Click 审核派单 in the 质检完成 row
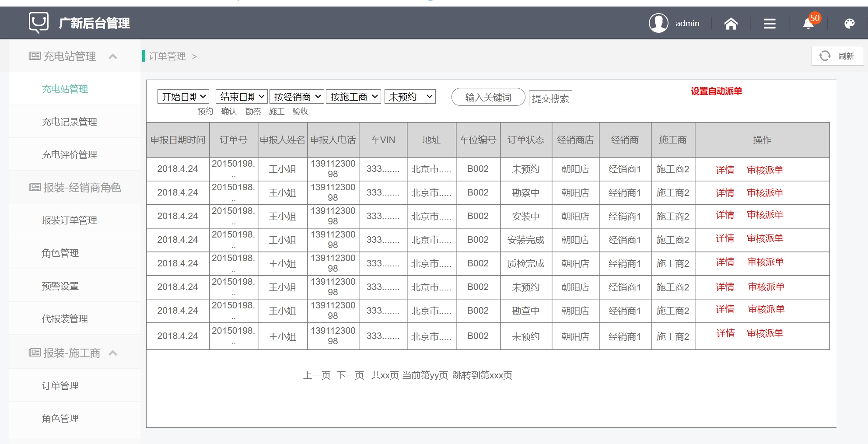Viewport: 868px width, 444px height. (766, 262)
